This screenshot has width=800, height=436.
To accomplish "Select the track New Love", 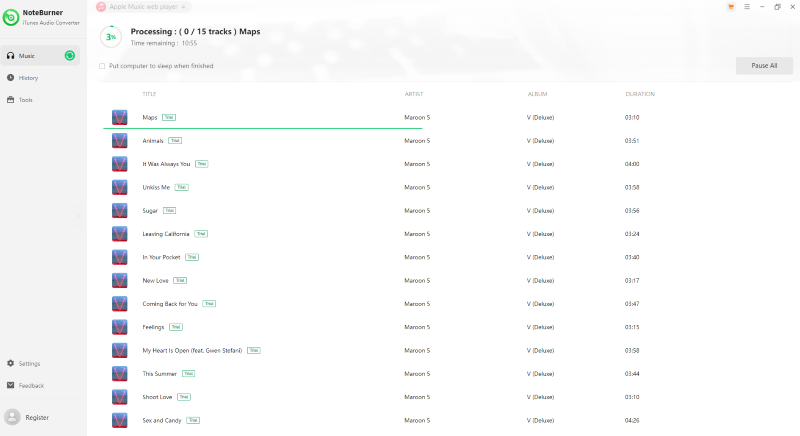I will (x=155, y=280).
